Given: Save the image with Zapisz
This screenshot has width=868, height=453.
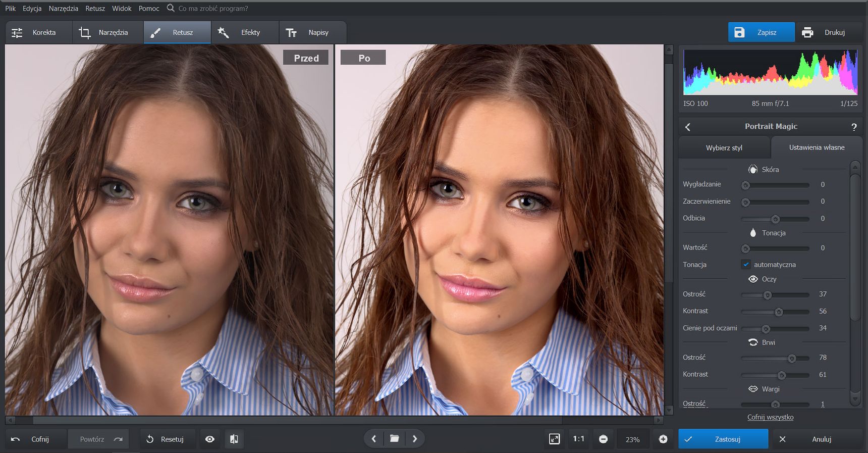Looking at the screenshot, I should point(761,32).
